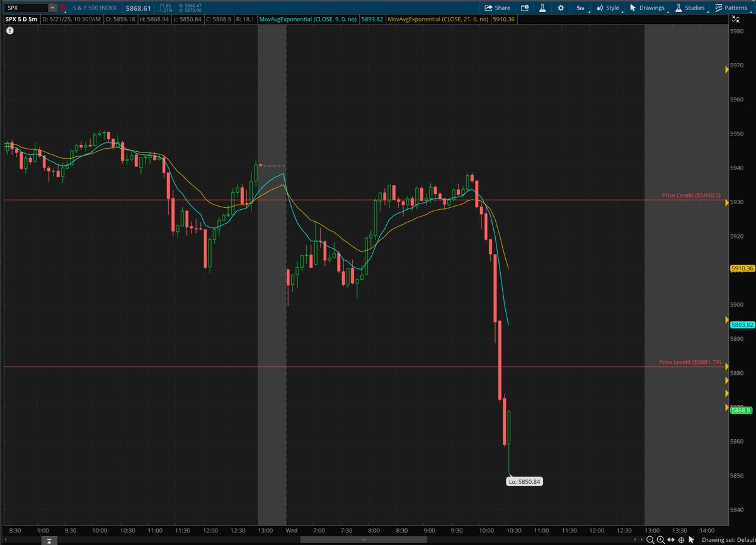Click the Price Level4 ($5881.79) line label
The width and height of the screenshot is (756, 545).
690,362
